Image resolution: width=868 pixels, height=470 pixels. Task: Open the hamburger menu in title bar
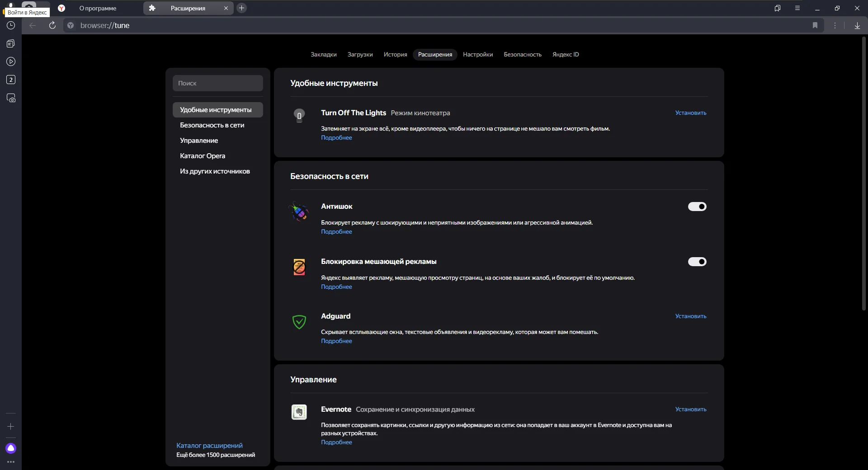point(797,8)
